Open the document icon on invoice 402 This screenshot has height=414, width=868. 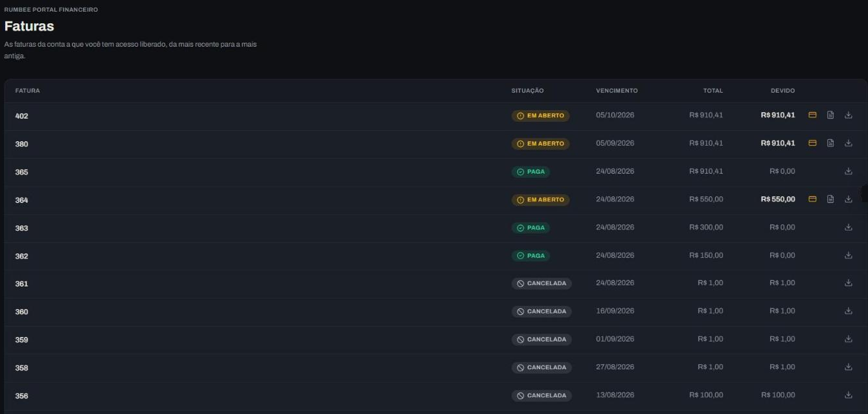coord(830,115)
